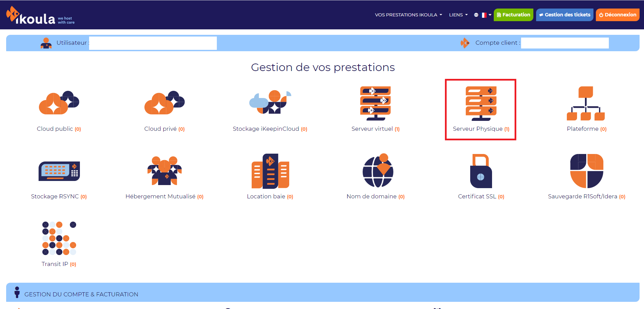Expand the VOS PRESTATIONS IKOULA menu
Image resolution: width=644 pixels, height=309 pixels.
(x=408, y=15)
